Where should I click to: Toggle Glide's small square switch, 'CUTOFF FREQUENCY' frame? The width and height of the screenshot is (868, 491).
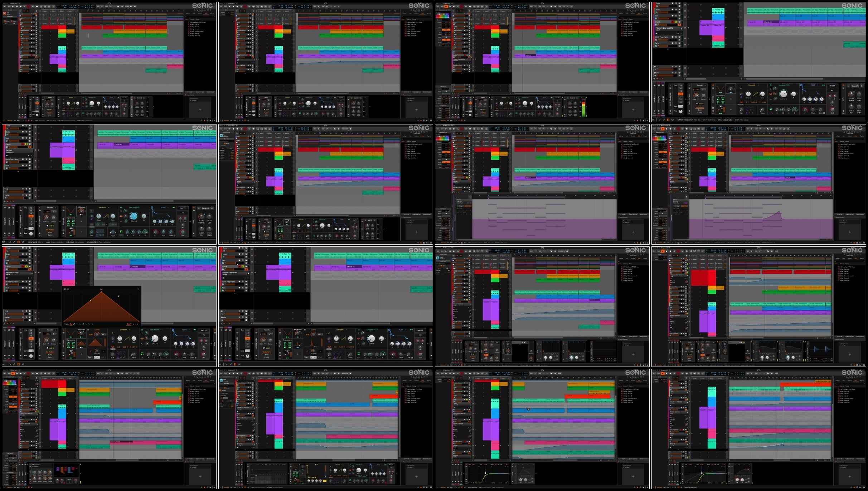824,113
